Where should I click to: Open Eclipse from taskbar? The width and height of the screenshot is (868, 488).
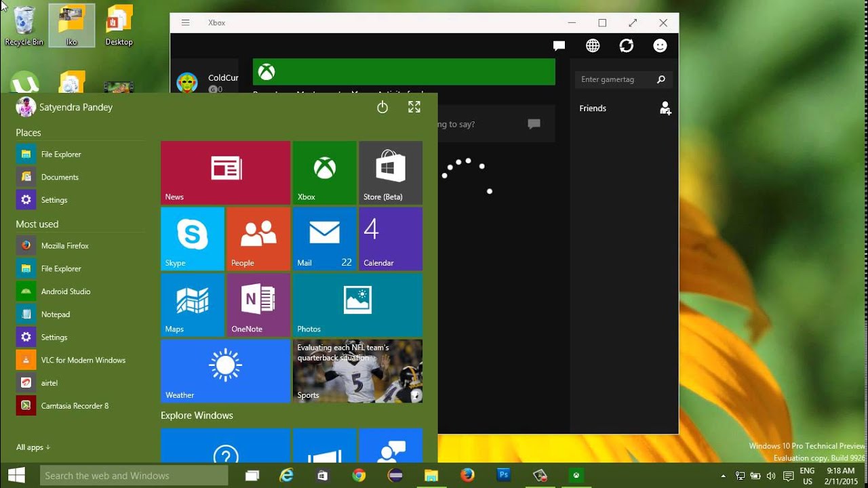click(395, 476)
